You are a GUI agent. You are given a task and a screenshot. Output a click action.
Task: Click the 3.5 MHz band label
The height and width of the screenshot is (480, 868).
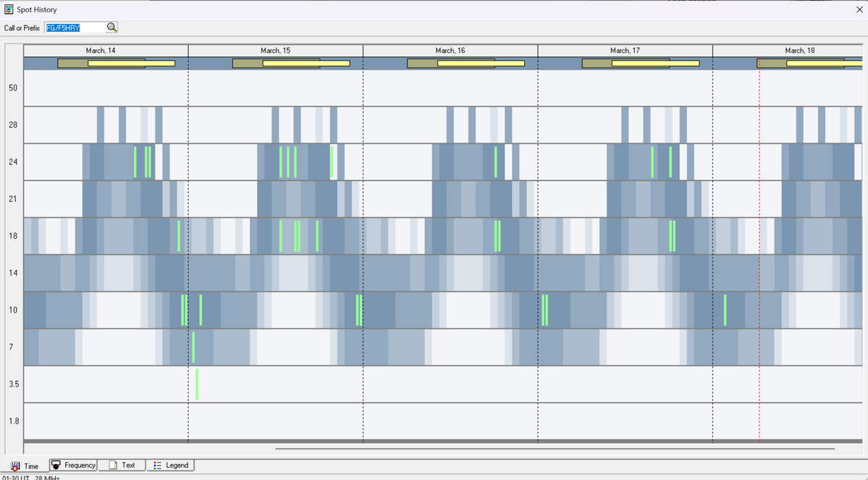(14, 384)
